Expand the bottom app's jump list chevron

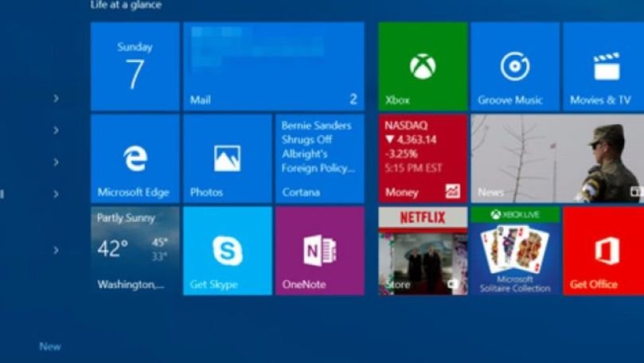tap(56, 250)
